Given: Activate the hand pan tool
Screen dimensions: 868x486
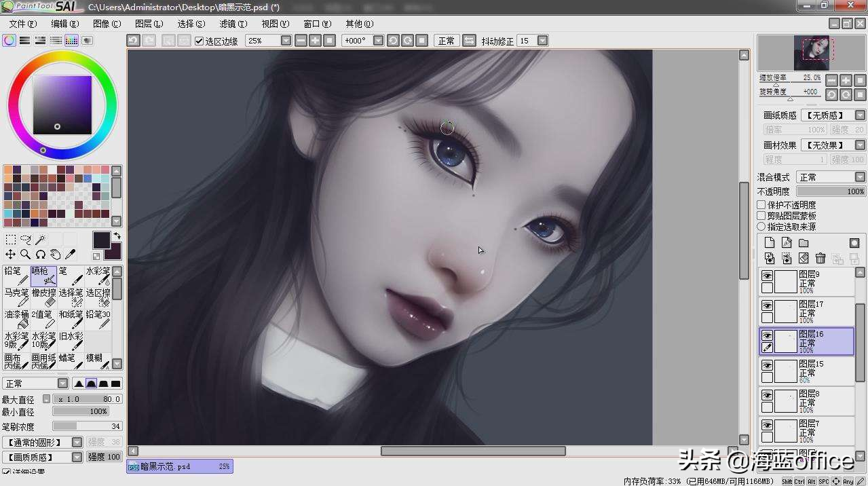Looking at the screenshot, I should [56, 255].
